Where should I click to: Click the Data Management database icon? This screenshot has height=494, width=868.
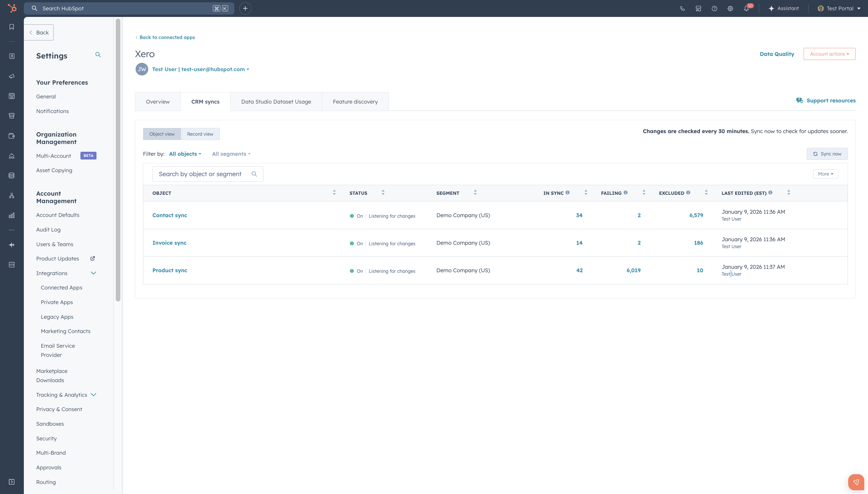point(11,175)
